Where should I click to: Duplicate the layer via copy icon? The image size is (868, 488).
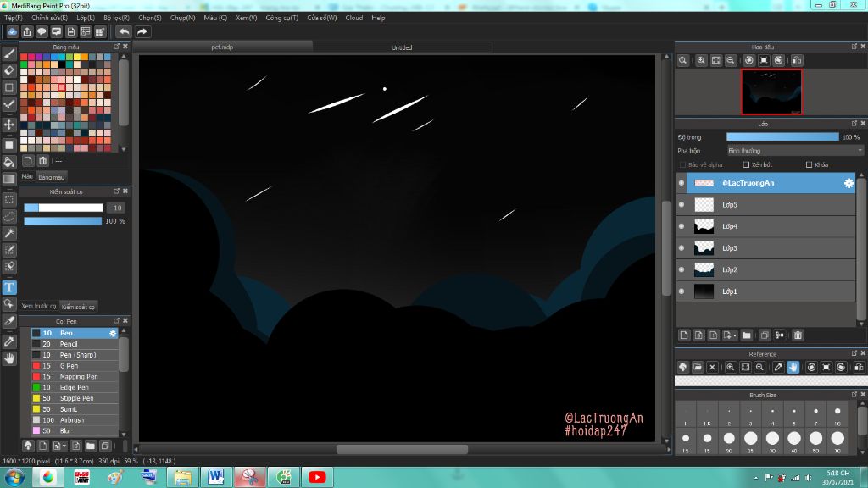click(765, 335)
